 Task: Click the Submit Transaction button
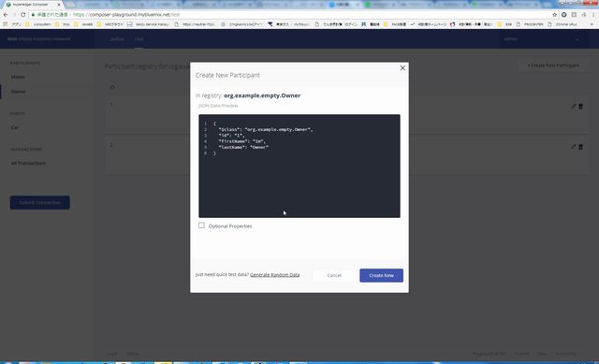39,202
